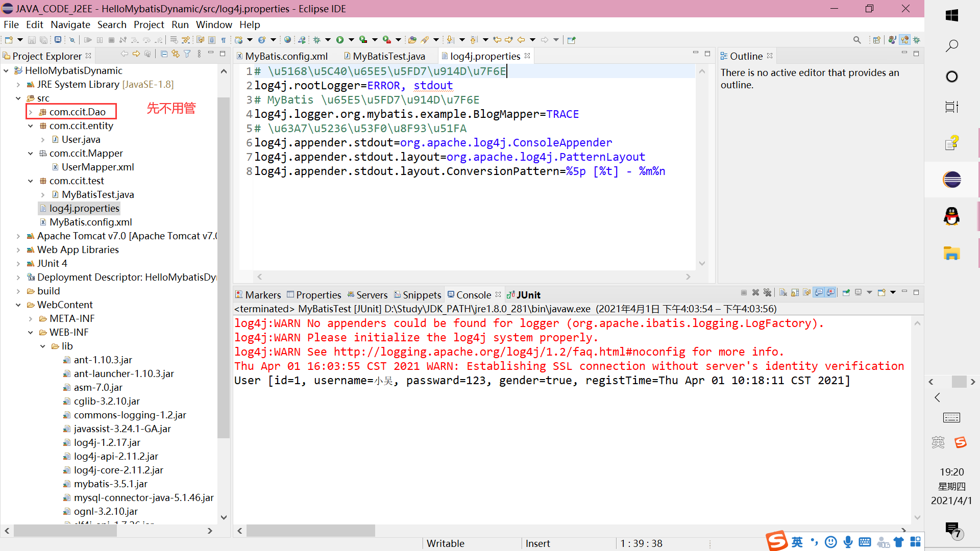Toggle Scroll Lock in Console toolbar
Image resolution: width=980 pixels, height=551 pixels.
tap(795, 292)
